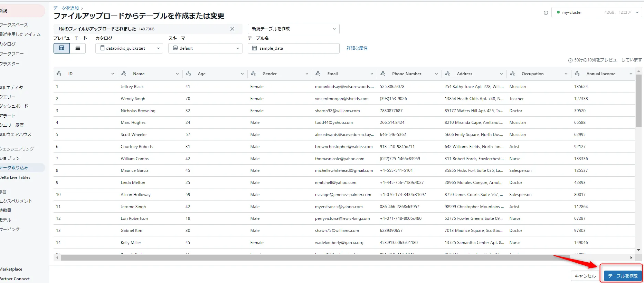The width and height of the screenshot is (644, 283).
Task: Remove the uploaded file with X icon
Action: point(233,29)
